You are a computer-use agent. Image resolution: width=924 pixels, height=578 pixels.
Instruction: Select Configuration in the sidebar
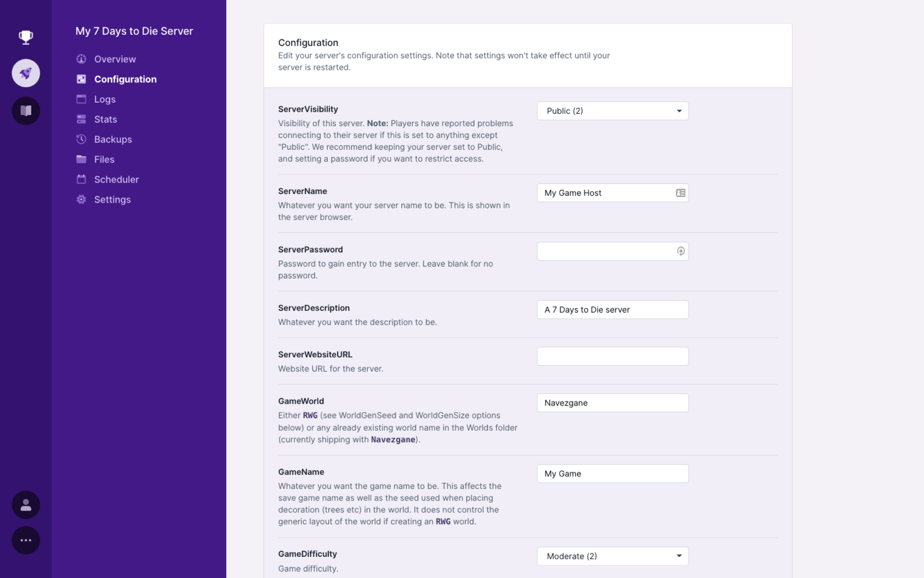tap(125, 79)
